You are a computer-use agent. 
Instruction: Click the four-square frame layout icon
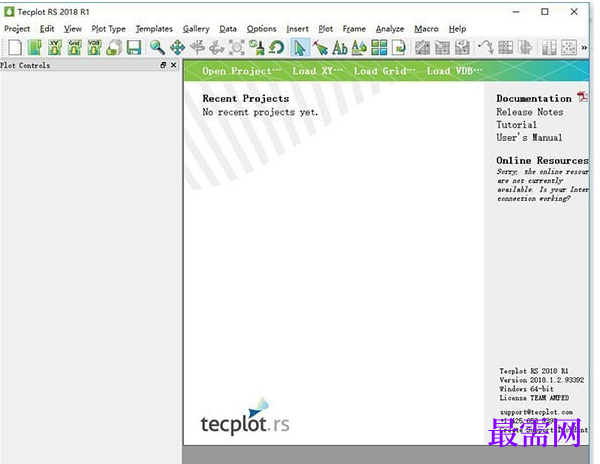click(379, 48)
